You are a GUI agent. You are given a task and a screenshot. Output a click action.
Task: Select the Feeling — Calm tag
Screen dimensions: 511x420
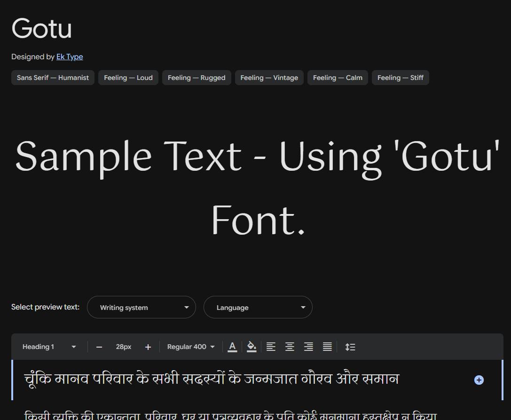[338, 78]
